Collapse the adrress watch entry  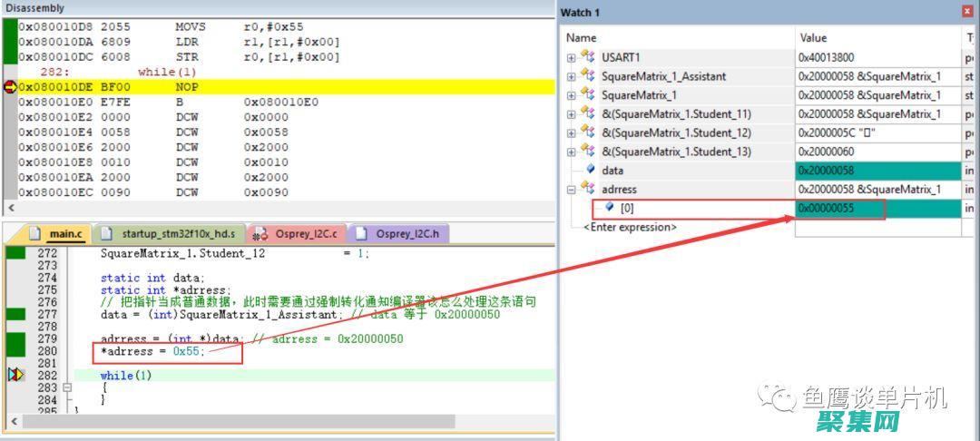click(571, 189)
